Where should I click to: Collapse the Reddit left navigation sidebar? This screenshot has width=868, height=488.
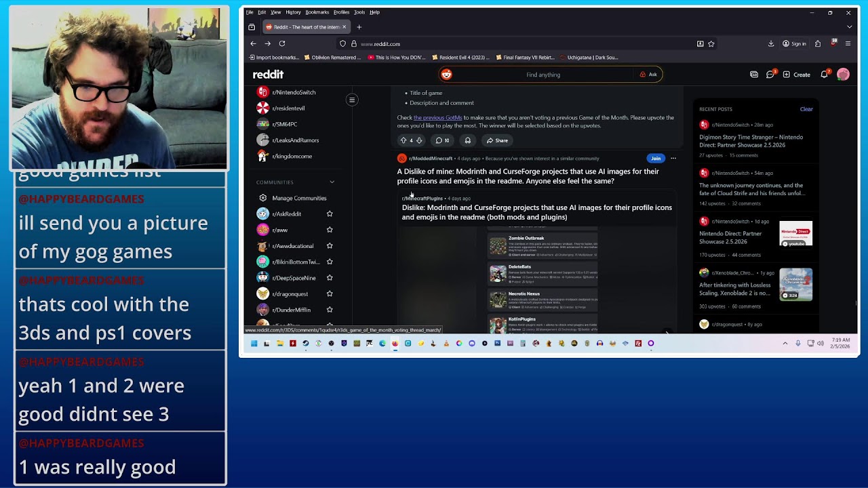coord(352,100)
